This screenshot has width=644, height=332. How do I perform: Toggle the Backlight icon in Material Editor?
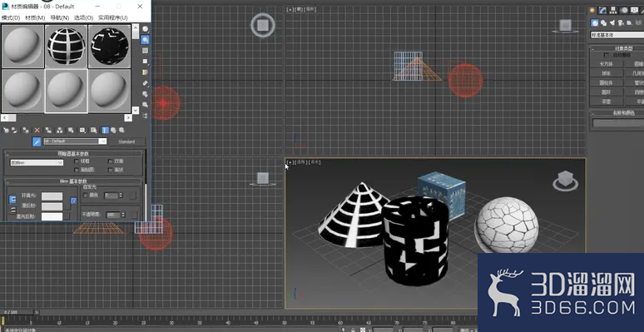tap(146, 40)
